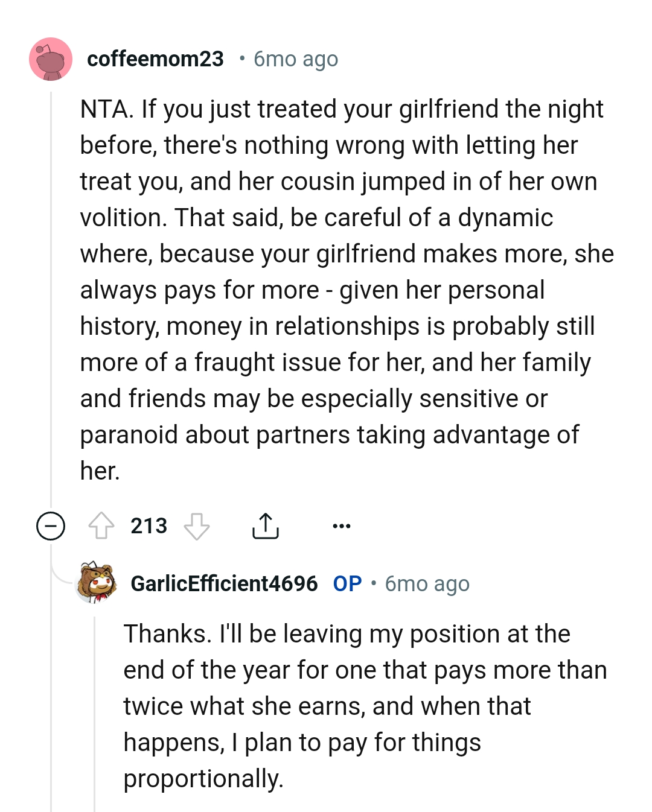Viewport: 652px width, 812px height.
Task: Click the curved connector line to OP reply
Action: [62, 576]
